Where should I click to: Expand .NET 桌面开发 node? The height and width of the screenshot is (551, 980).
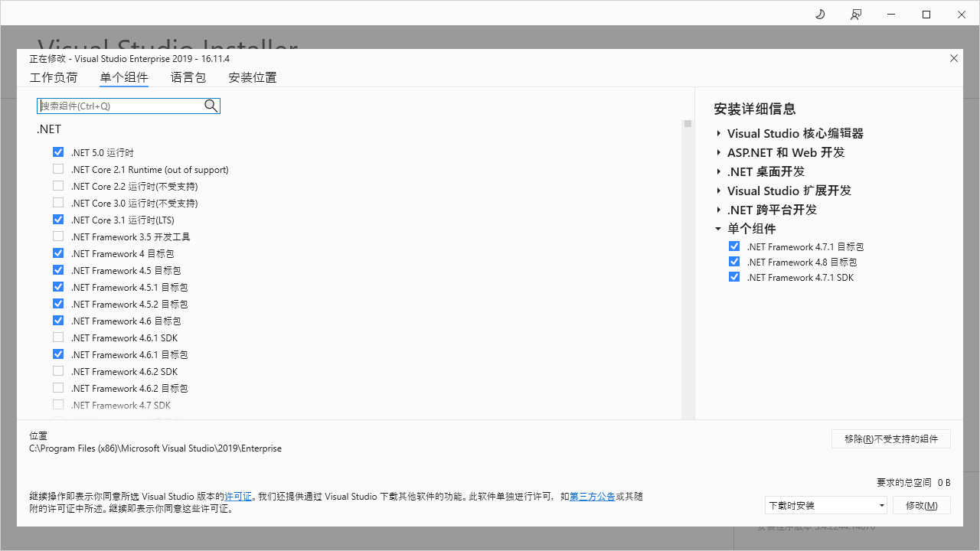point(719,171)
